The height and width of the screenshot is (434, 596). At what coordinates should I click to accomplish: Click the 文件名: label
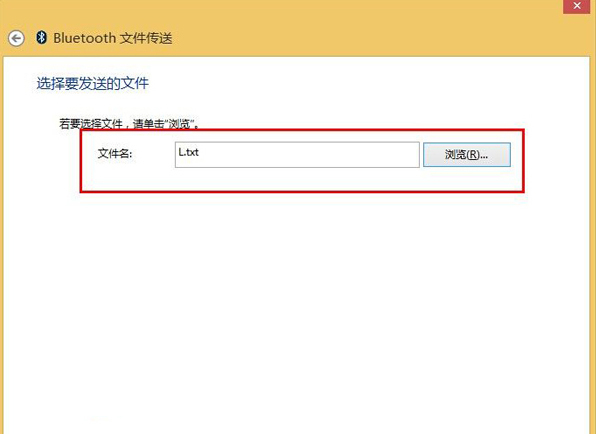coord(115,154)
